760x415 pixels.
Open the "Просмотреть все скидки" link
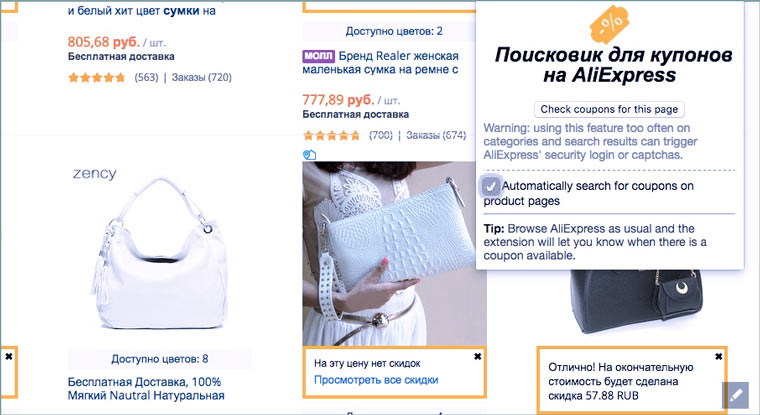(x=376, y=380)
